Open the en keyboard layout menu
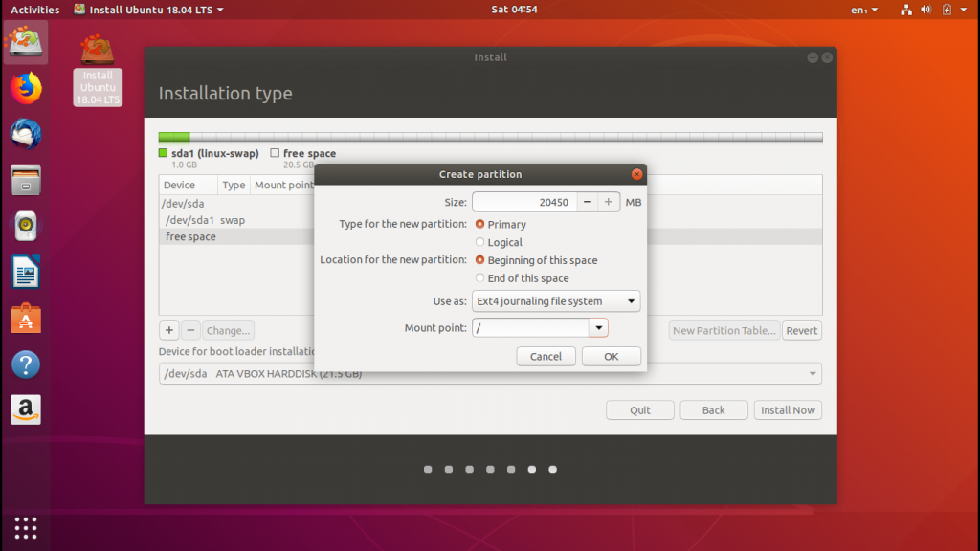 click(864, 10)
